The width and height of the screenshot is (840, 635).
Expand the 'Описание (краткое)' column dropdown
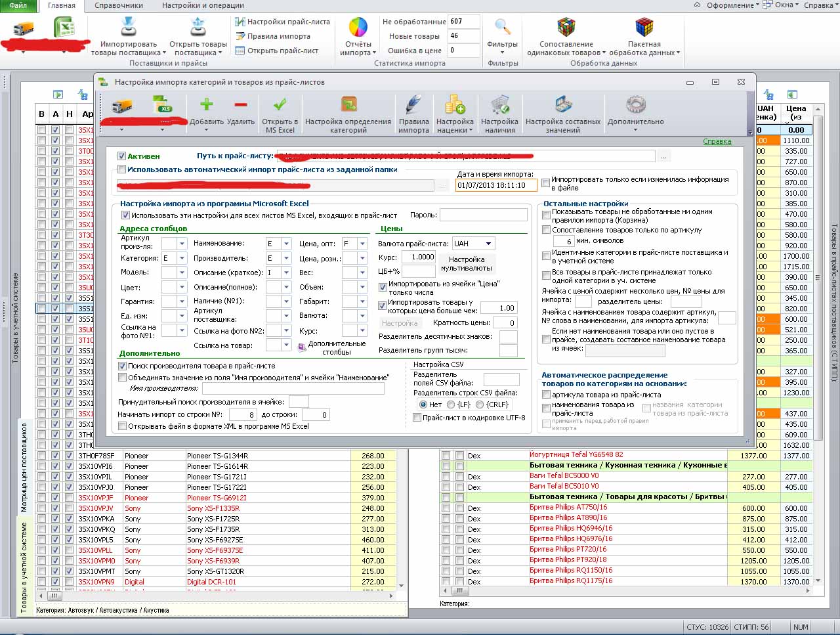pos(286,273)
